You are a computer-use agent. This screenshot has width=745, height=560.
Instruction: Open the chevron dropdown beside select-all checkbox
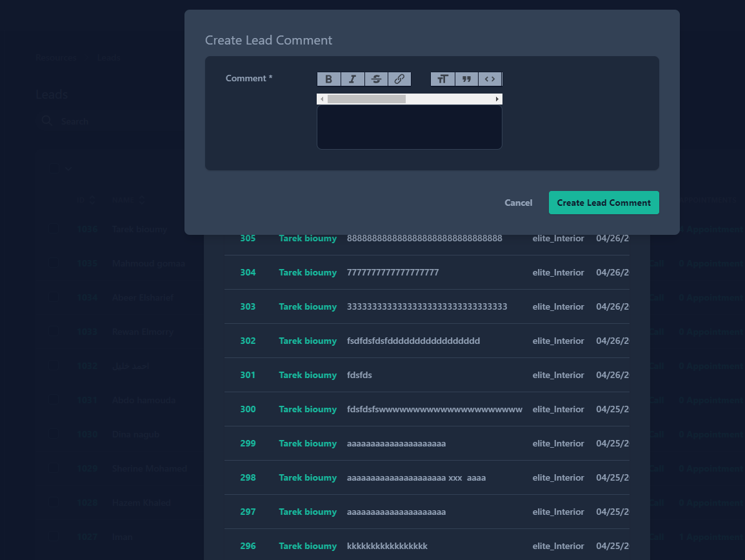click(x=68, y=168)
